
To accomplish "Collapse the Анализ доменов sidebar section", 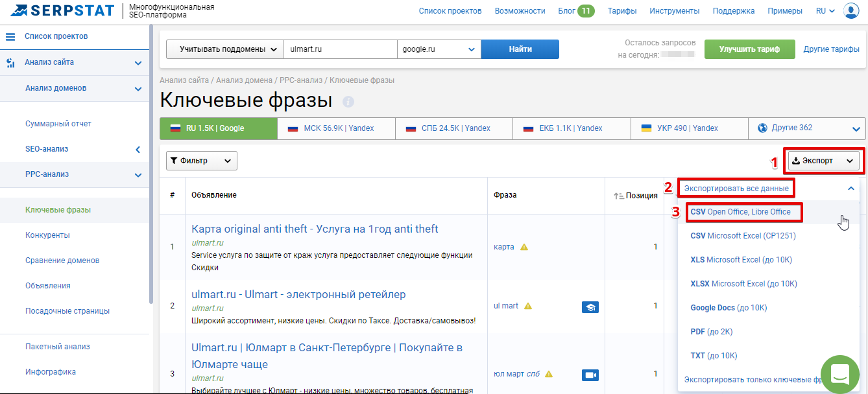I will [x=138, y=89].
